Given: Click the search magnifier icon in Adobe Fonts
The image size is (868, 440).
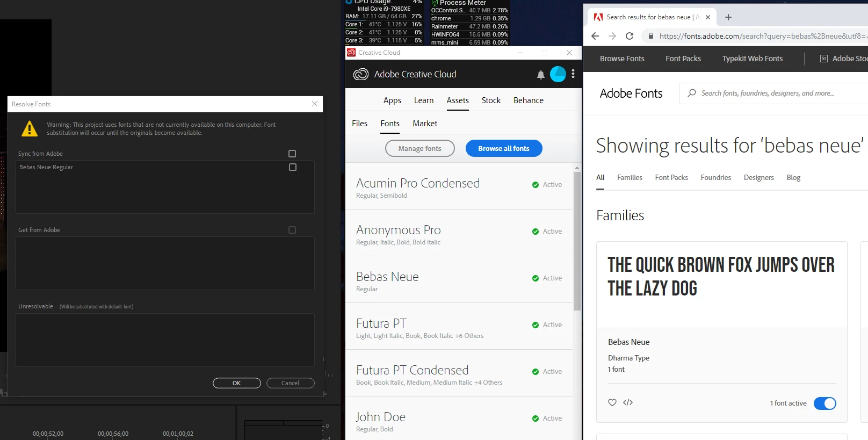Looking at the screenshot, I should click(692, 93).
